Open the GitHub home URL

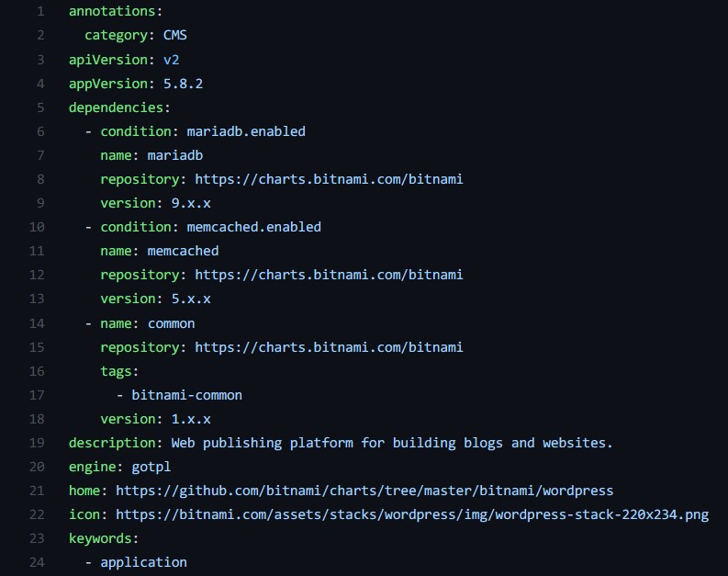[364, 491]
